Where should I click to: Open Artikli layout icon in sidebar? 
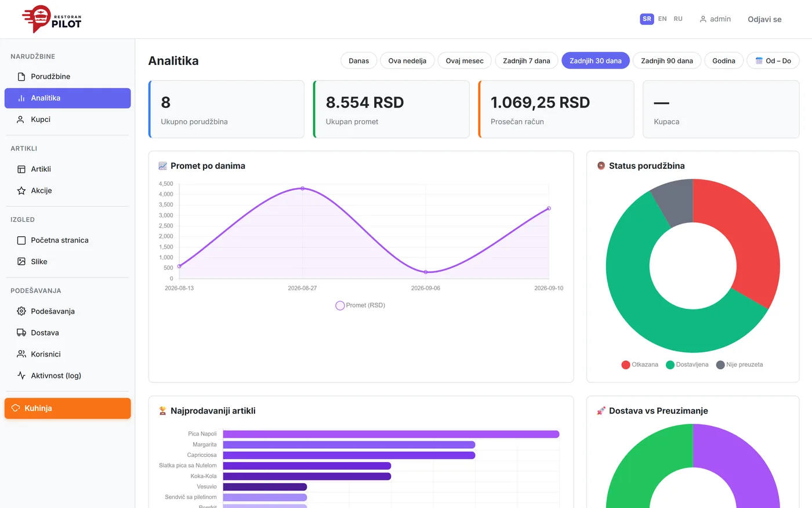coord(21,170)
